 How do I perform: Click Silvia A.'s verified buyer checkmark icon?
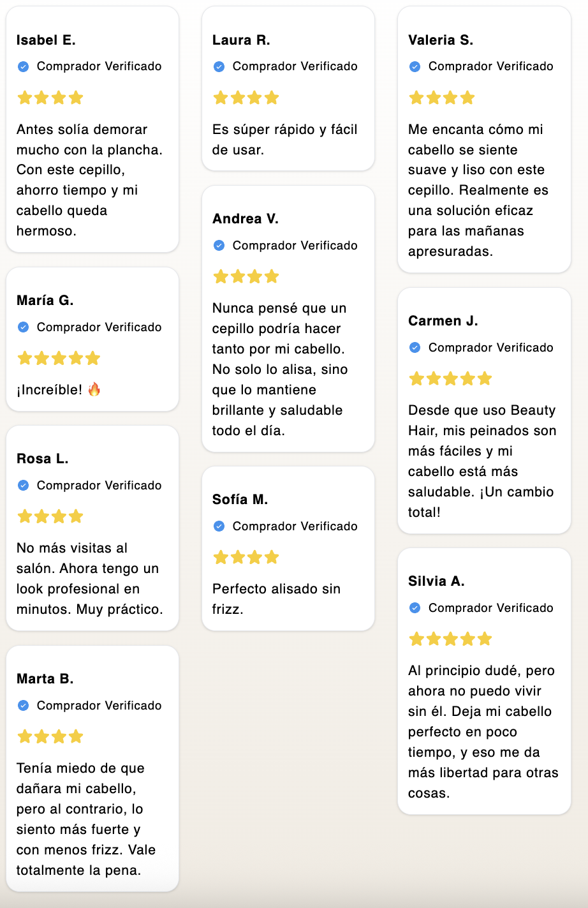tap(415, 608)
